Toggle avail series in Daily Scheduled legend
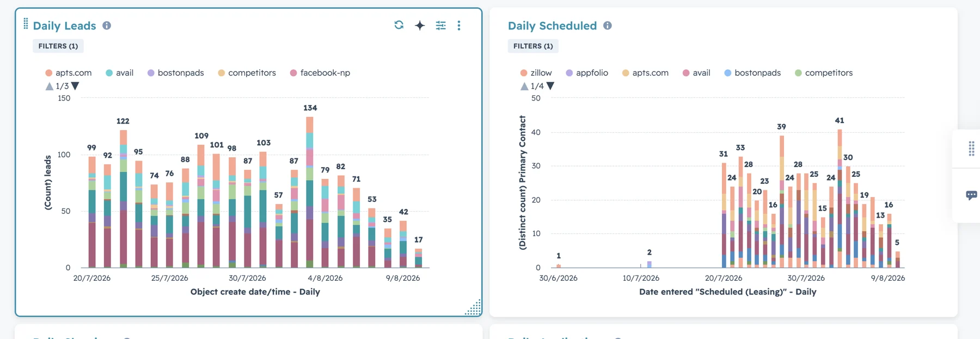This screenshot has width=980, height=339. [x=696, y=73]
